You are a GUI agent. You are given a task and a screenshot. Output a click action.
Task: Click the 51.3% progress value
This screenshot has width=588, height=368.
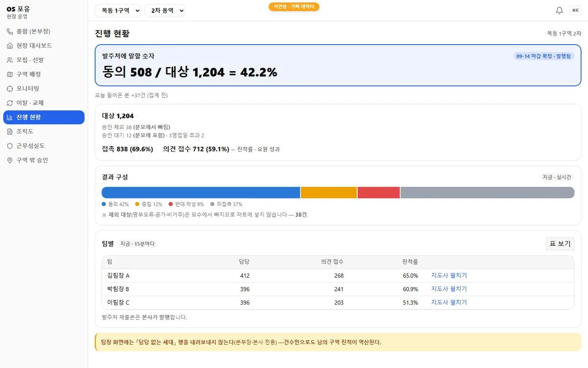(x=411, y=303)
